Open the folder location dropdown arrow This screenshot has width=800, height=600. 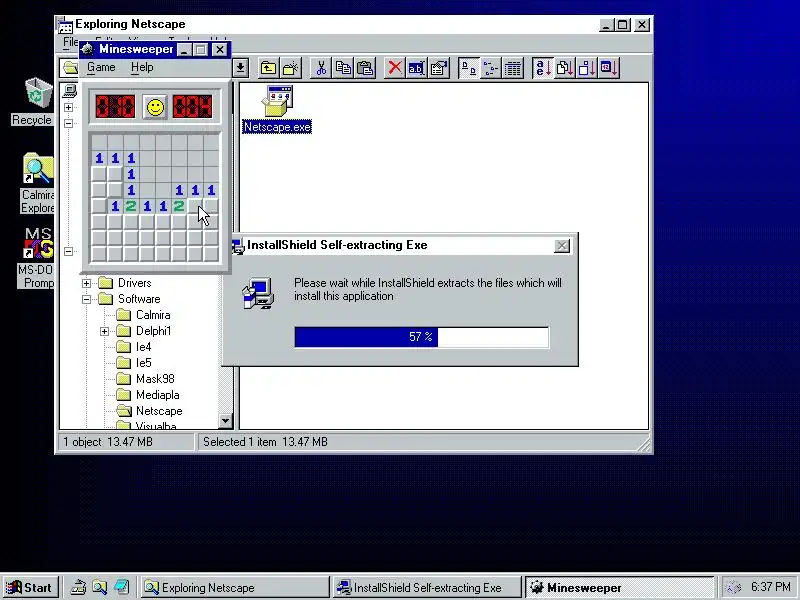click(x=240, y=68)
